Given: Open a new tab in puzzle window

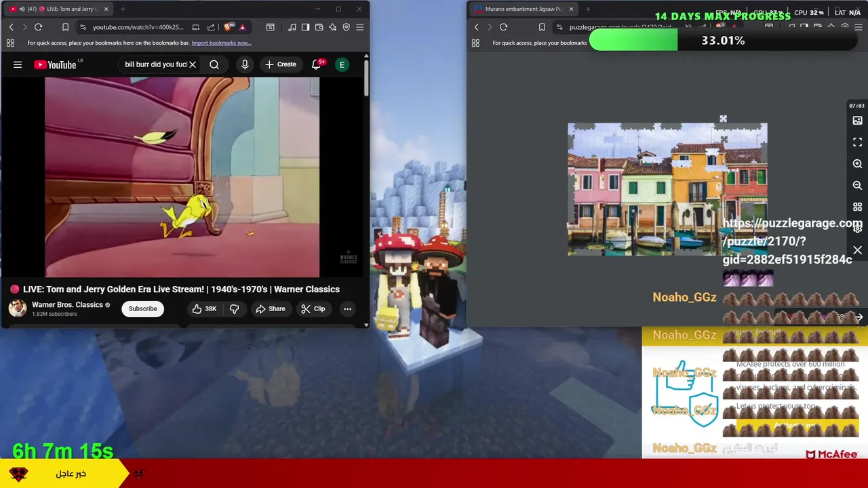Looking at the screenshot, I should point(588,9).
